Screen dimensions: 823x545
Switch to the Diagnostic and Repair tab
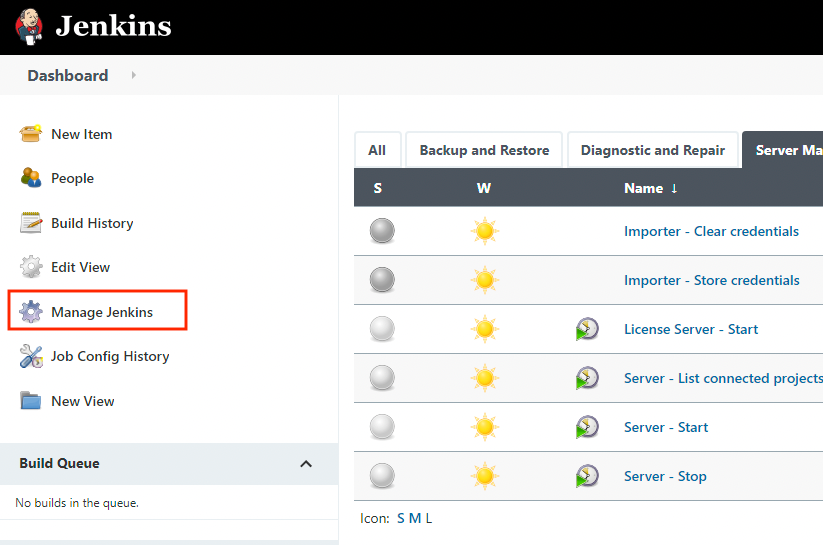(652, 150)
